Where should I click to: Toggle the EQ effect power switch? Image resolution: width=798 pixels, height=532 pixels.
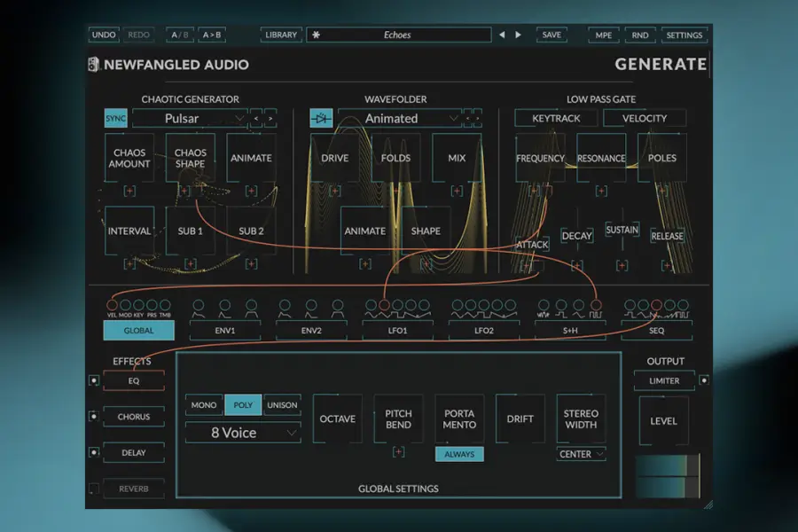pyautogui.click(x=94, y=380)
